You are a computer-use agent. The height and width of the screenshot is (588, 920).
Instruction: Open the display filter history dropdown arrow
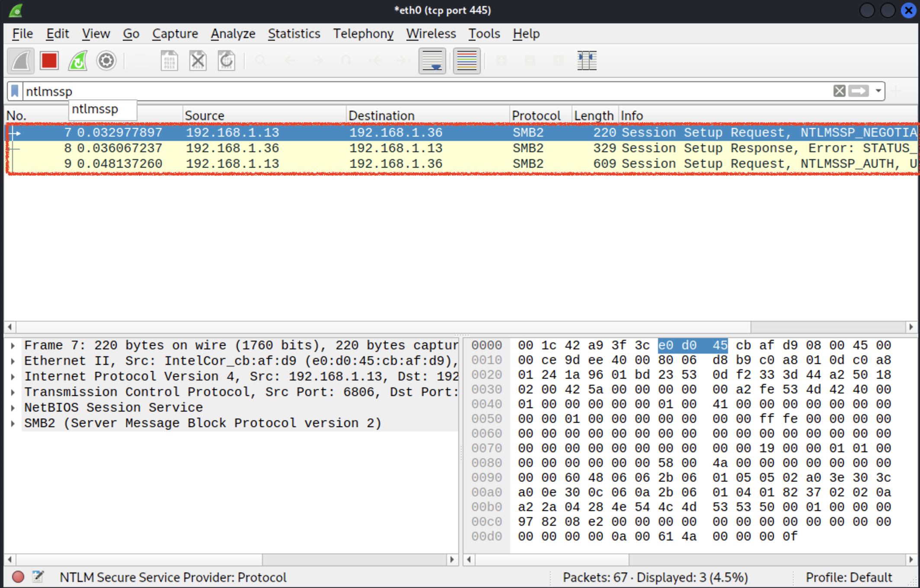(878, 91)
